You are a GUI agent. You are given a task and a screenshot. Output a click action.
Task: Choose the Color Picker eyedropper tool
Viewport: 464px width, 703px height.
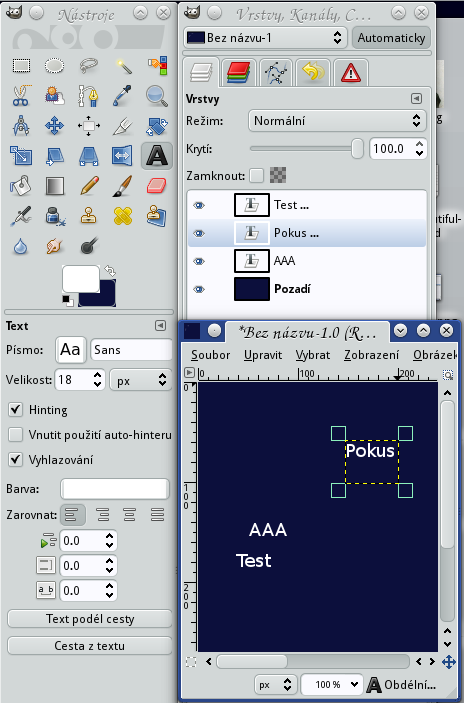coord(122,95)
